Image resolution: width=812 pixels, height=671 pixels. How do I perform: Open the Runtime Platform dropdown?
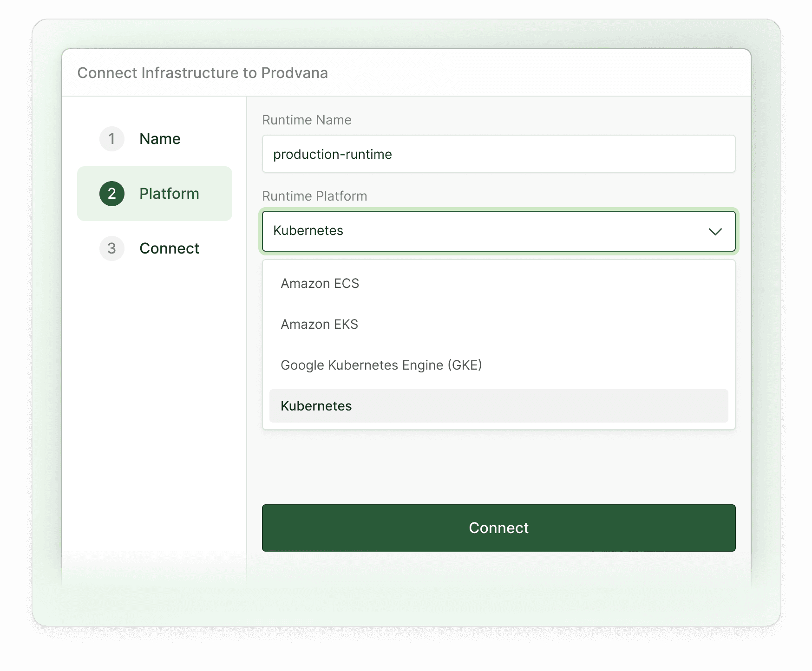coord(498,231)
